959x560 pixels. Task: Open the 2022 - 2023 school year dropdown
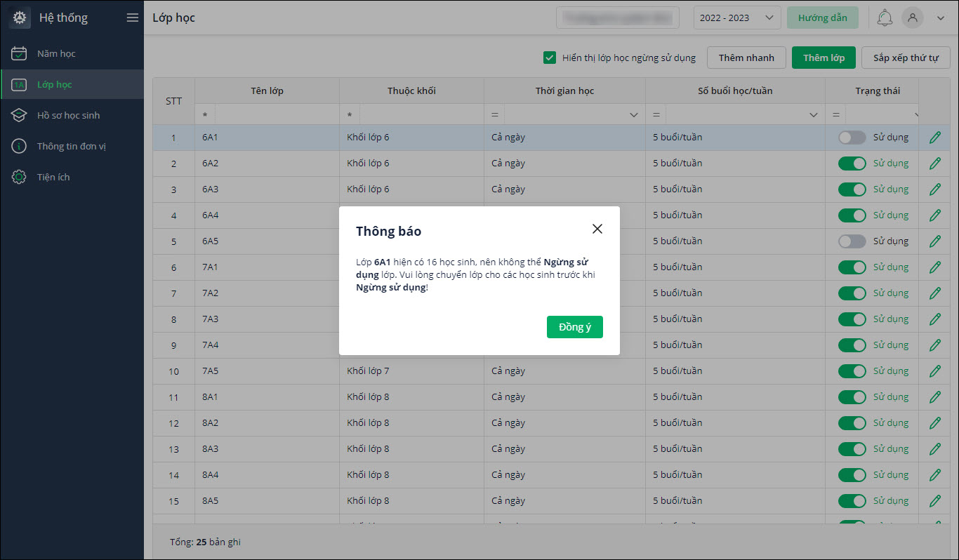pyautogui.click(x=736, y=18)
